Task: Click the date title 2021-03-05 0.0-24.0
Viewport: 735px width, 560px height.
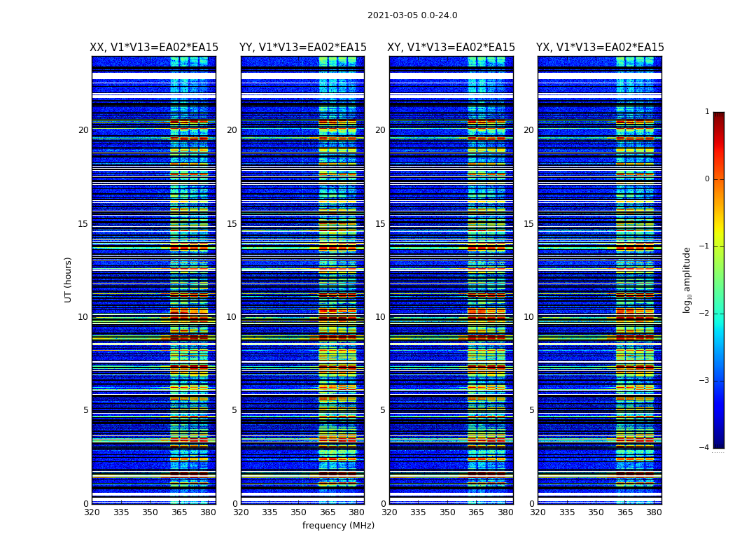Action: pyautogui.click(x=412, y=15)
